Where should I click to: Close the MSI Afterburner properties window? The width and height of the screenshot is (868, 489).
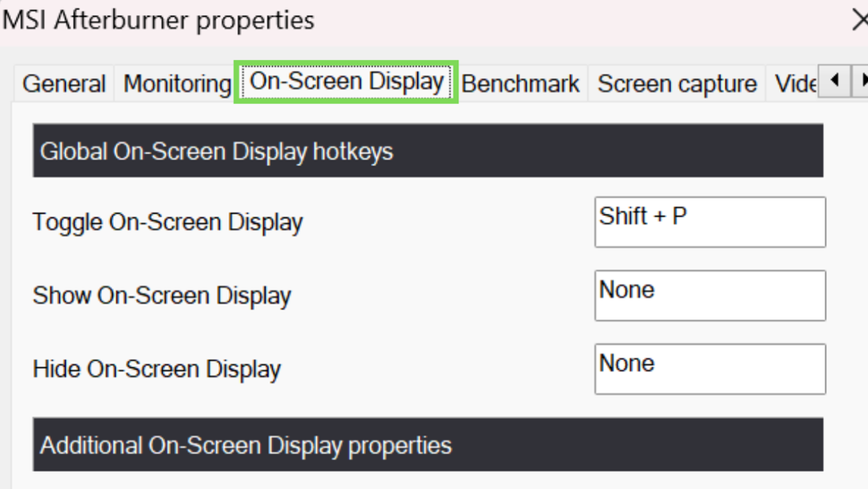(x=859, y=20)
